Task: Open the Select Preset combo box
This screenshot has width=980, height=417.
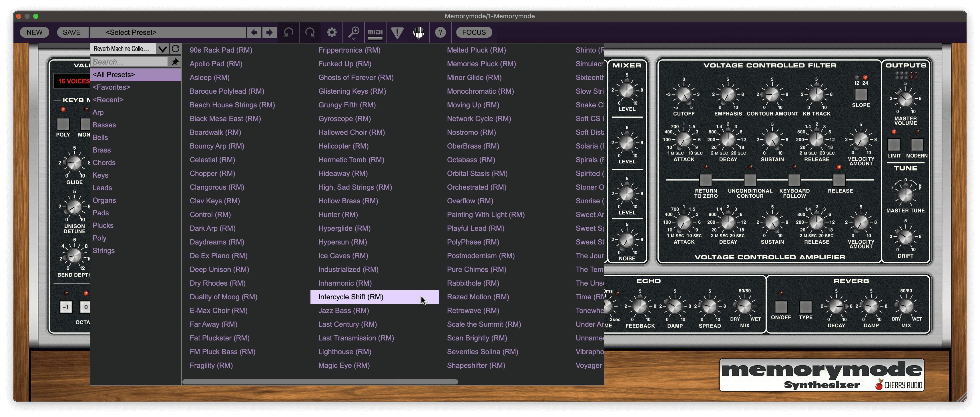Action: [x=168, y=32]
